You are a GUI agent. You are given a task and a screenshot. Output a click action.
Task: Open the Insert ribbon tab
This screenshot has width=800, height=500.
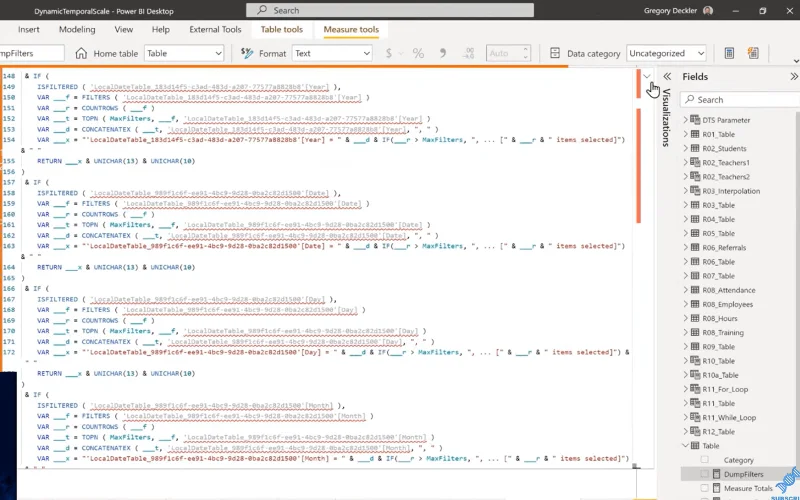[x=29, y=30]
